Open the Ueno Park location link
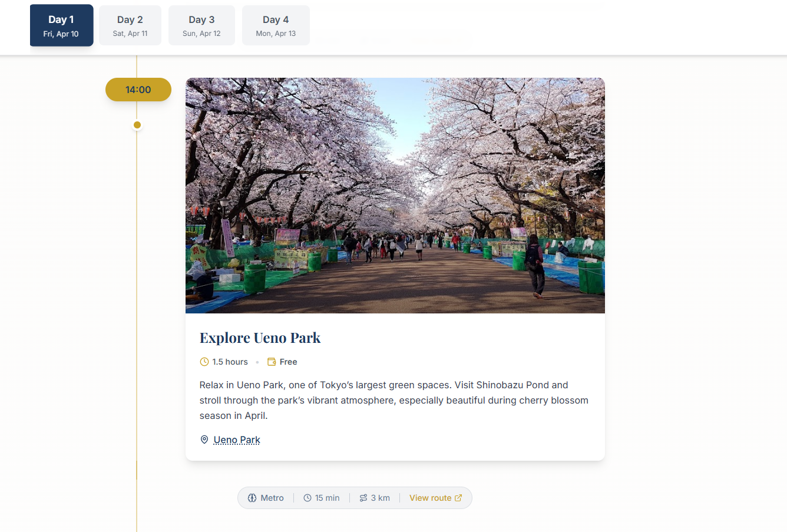This screenshot has height=532, width=787. coord(237,440)
